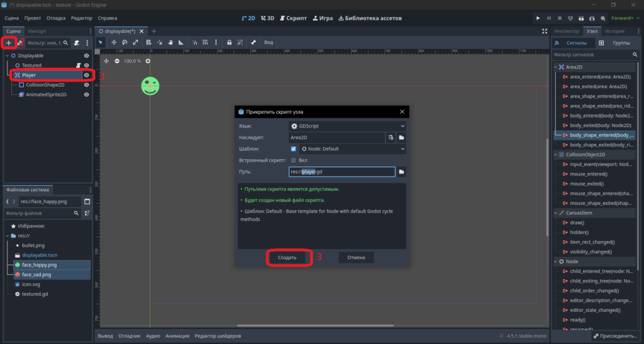This screenshot has height=344, width=644.
Task: Activate the Select Mode arrow tool
Action: (x=101, y=42)
